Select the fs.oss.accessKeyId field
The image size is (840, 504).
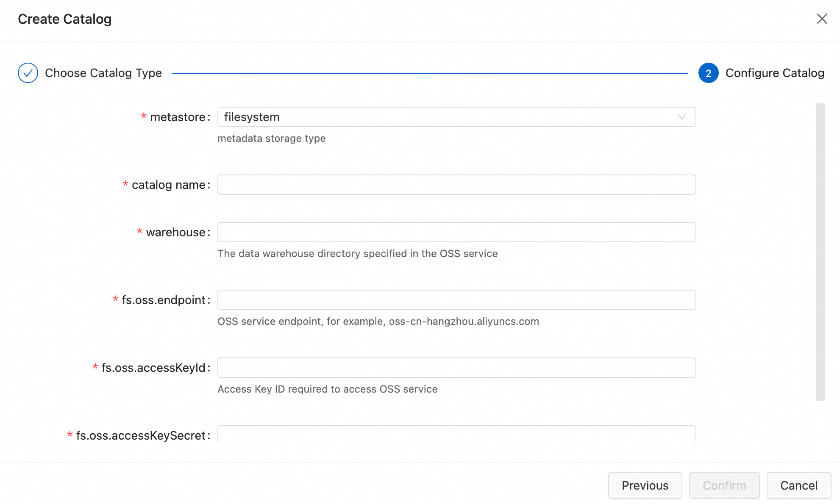pos(456,367)
